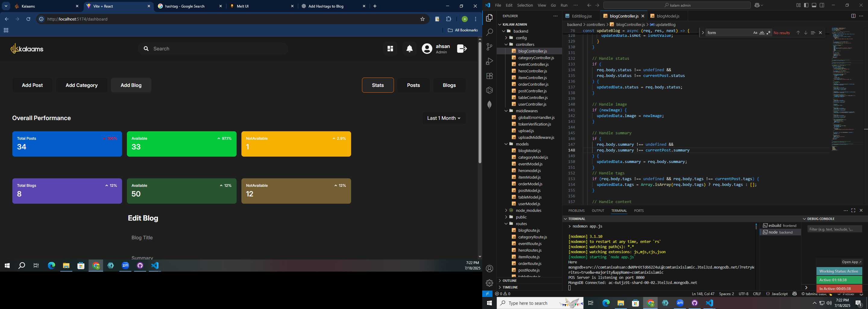Toggle secondary side bar layout icon

(x=822, y=5)
